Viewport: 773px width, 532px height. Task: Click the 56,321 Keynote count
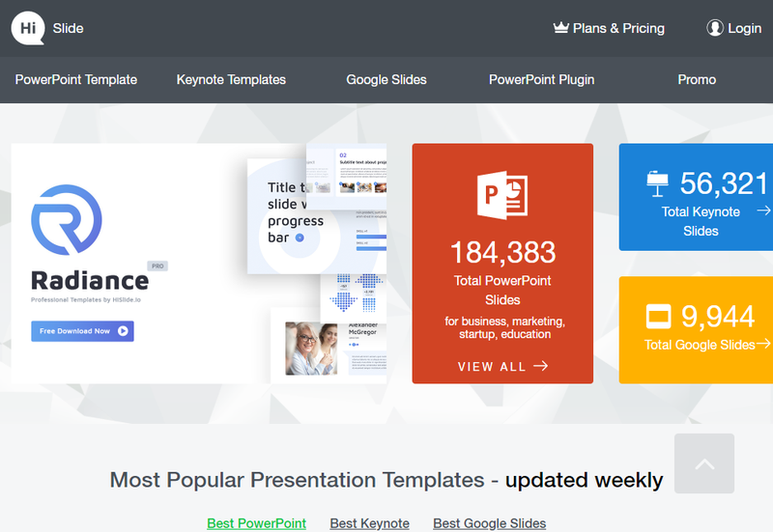pos(724,183)
